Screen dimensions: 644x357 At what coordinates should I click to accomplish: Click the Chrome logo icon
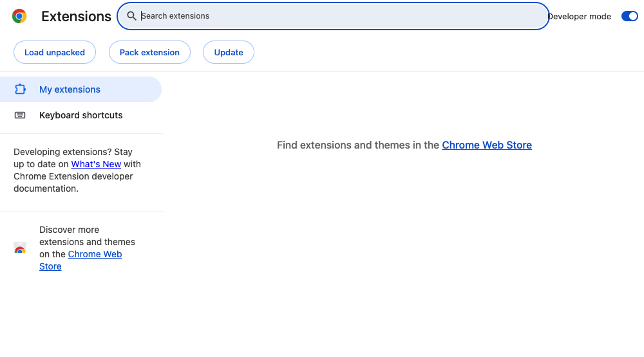click(19, 16)
